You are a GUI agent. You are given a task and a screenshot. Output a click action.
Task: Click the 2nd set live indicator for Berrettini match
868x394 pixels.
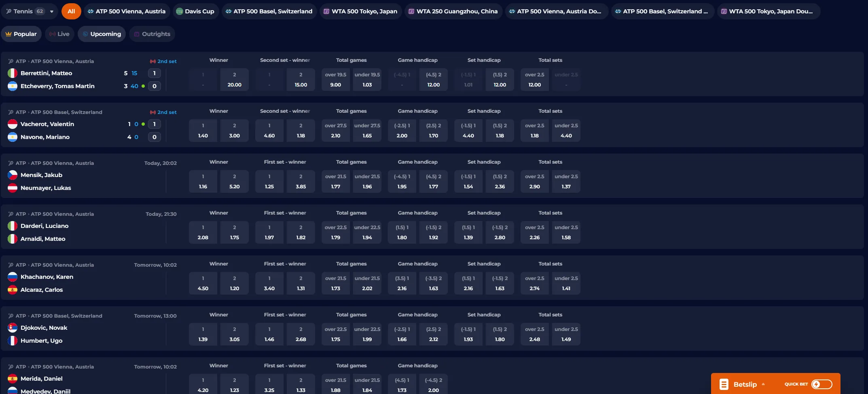163,61
